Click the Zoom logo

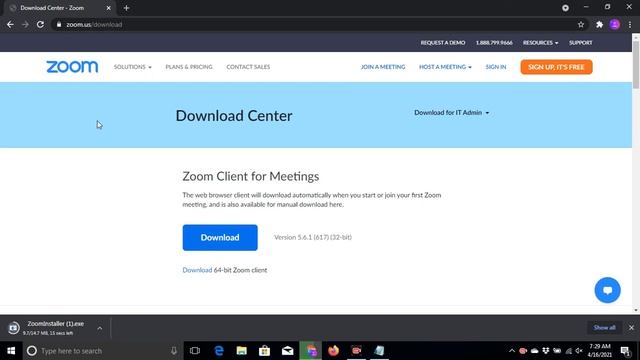pyautogui.click(x=72, y=67)
